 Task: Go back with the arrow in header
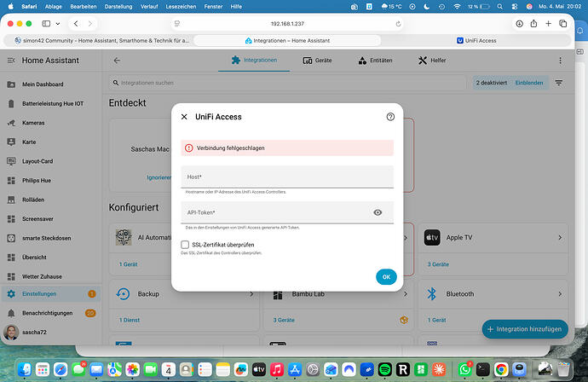click(117, 61)
